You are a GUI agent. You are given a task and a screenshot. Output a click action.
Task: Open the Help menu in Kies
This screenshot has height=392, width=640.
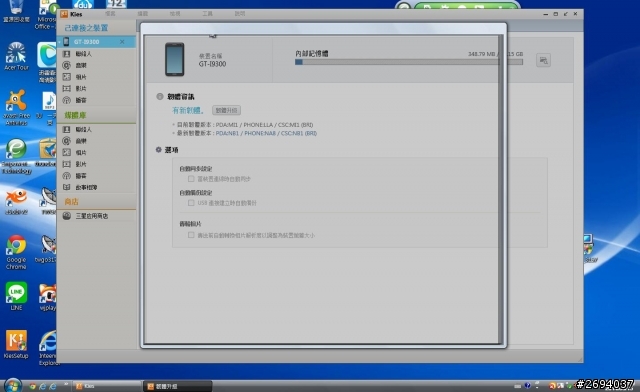pyautogui.click(x=240, y=13)
